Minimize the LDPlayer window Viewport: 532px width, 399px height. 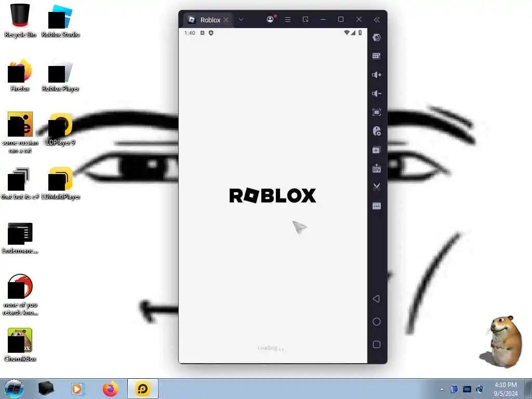[323, 20]
